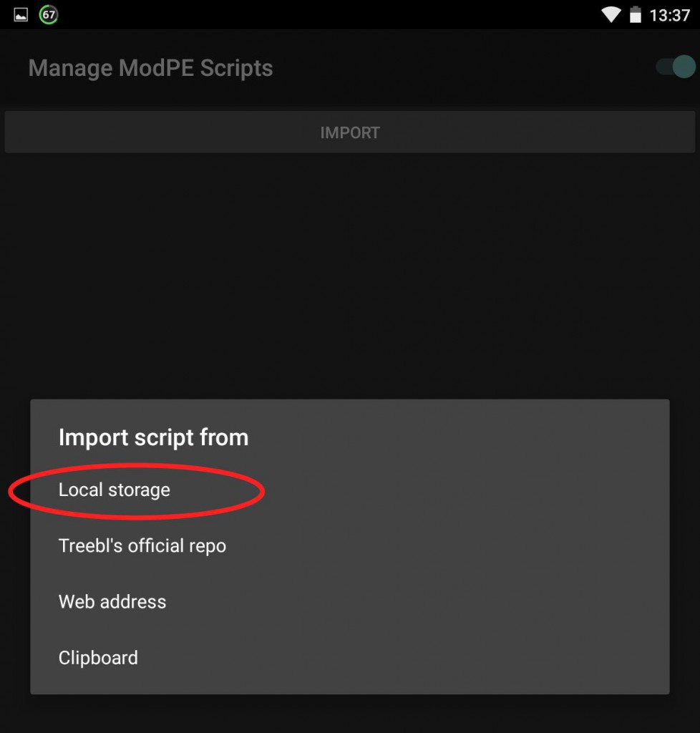Tap the 13:37 clock
Screen dimensions: 700x733
click(670, 16)
